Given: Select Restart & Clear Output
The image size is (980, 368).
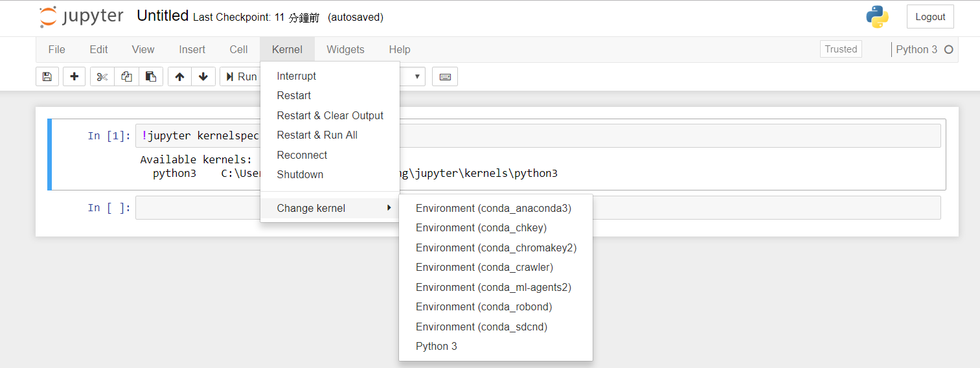Looking at the screenshot, I should pyautogui.click(x=330, y=115).
